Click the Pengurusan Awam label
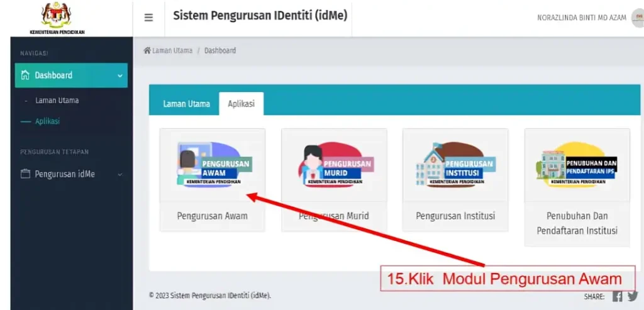The image size is (644, 310). (x=213, y=216)
